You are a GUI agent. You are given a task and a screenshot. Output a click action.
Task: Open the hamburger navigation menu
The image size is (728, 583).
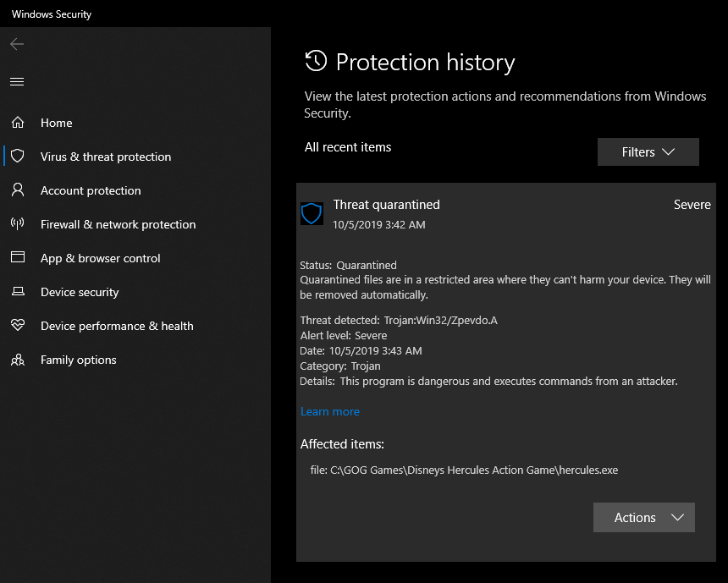[x=17, y=82]
